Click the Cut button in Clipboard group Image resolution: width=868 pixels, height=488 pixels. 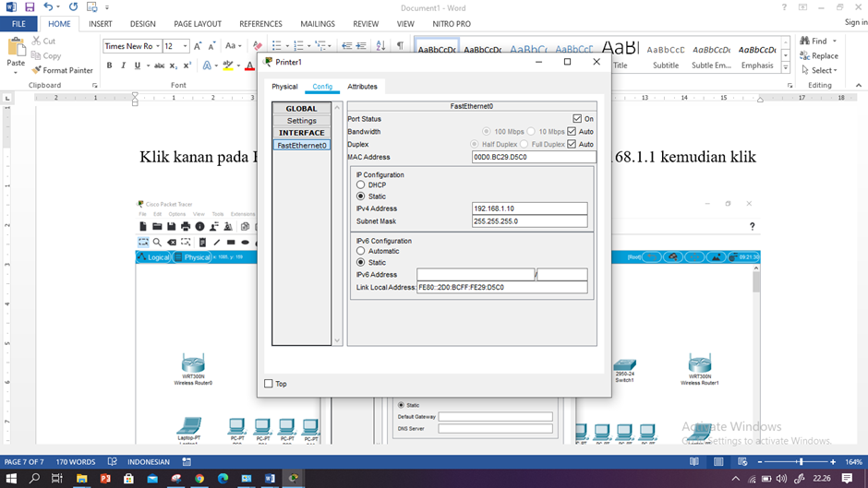pos(43,41)
